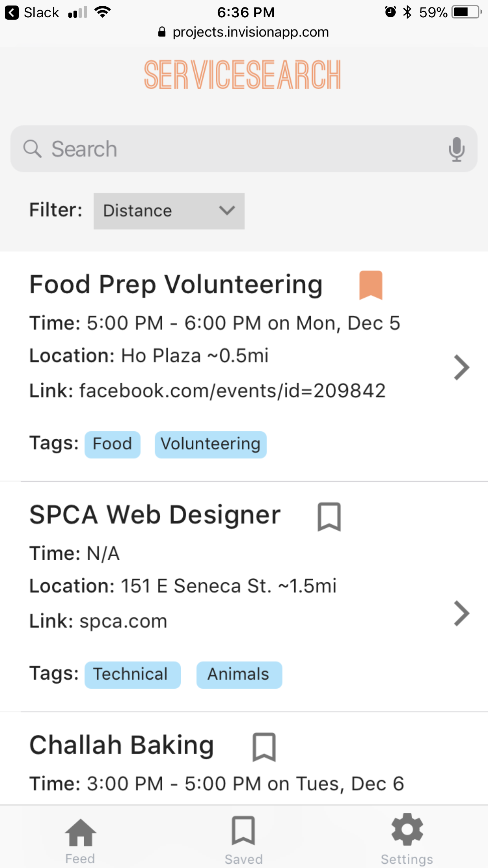Viewport: 488px width, 868px height.
Task: Select the Food tag
Action: [112, 445]
